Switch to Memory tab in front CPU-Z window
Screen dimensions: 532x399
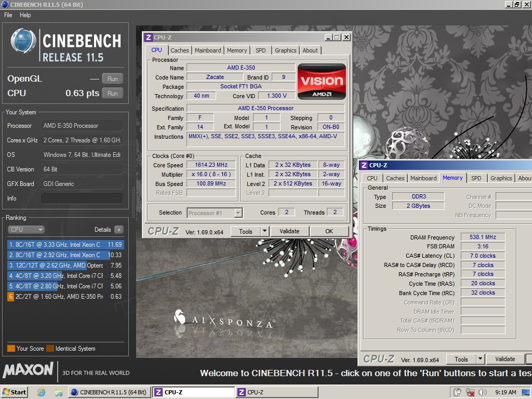click(x=237, y=50)
